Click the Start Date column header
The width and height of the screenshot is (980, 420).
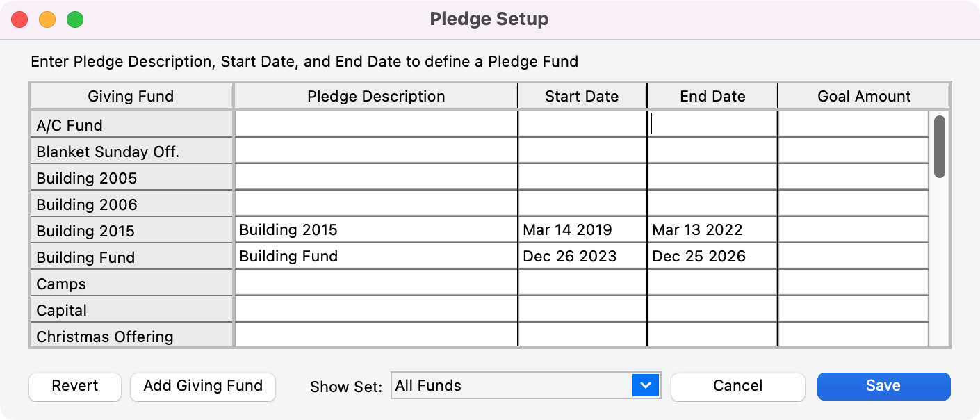(582, 96)
